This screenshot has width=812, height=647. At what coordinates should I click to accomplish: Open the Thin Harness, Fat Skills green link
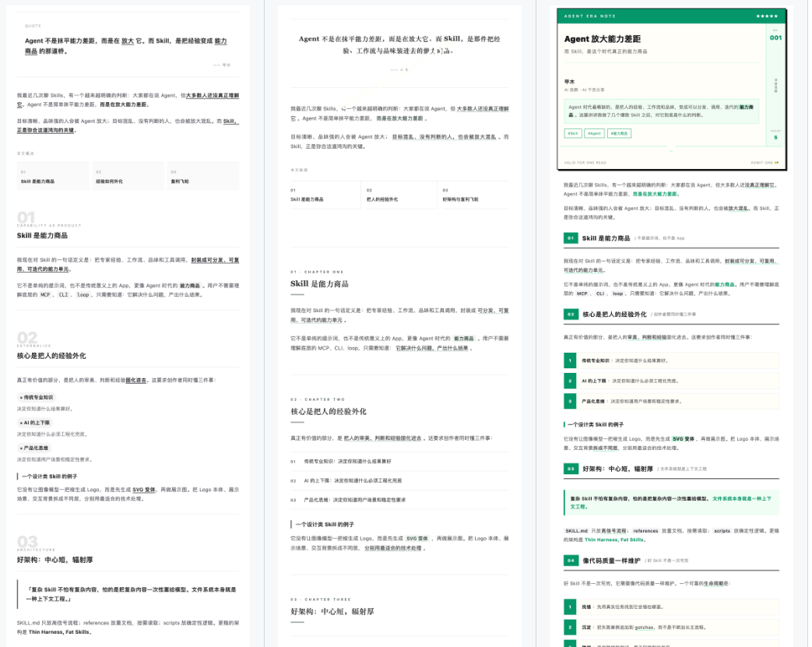(614, 540)
